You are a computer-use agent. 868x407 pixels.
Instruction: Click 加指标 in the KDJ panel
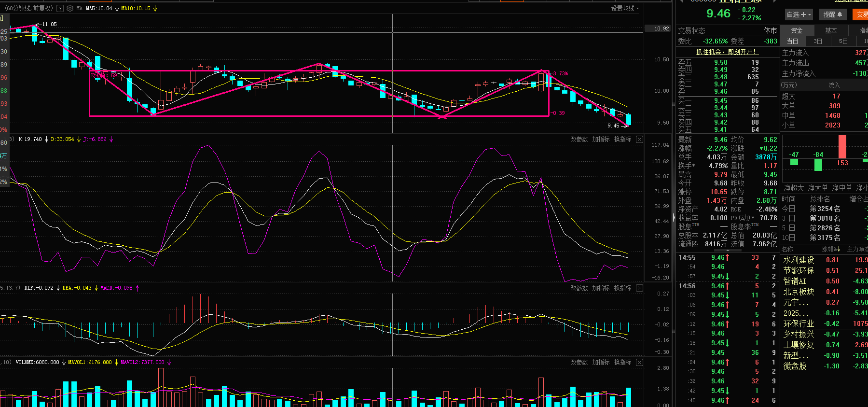click(601, 139)
